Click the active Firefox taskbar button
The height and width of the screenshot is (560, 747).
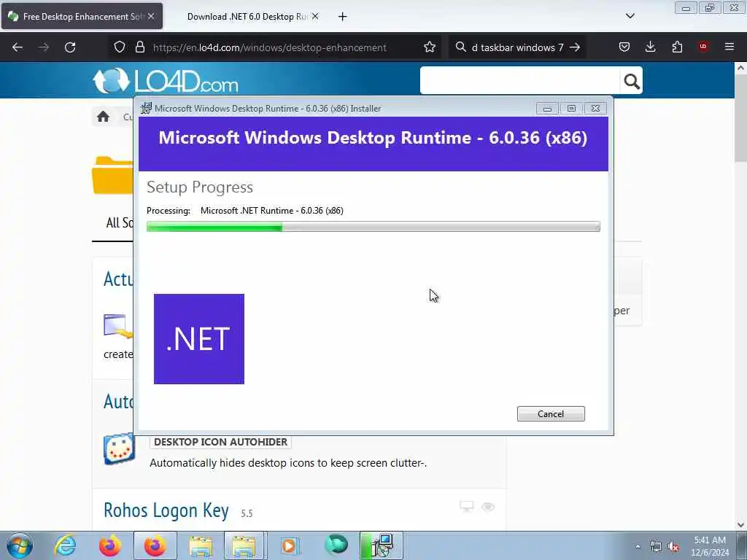pos(155,545)
